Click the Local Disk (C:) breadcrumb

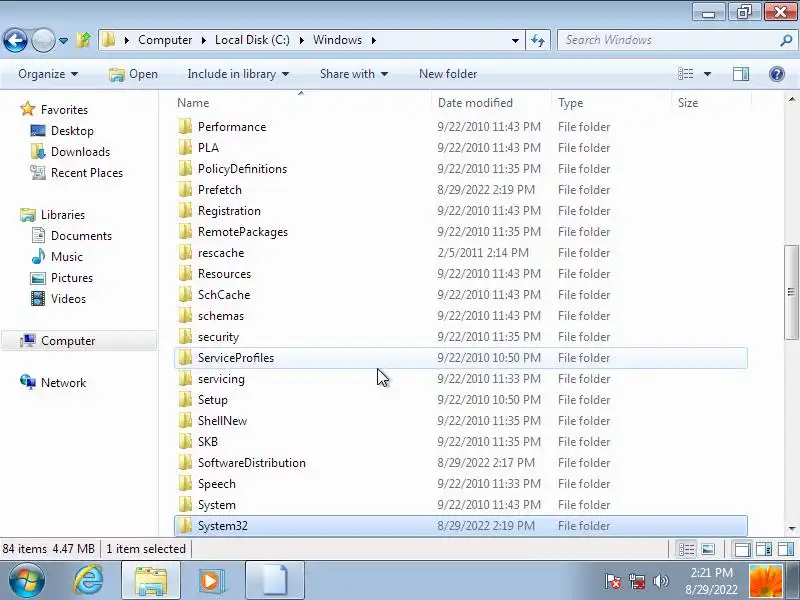point(252,40)
